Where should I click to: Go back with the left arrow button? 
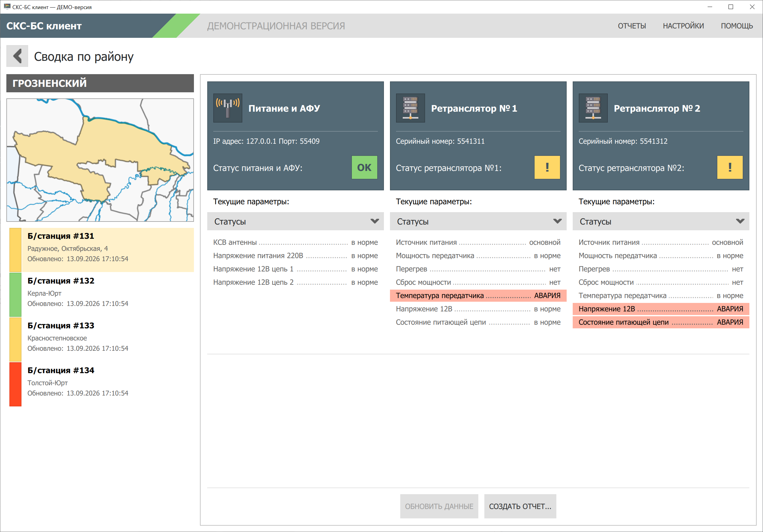click(17, 56)
